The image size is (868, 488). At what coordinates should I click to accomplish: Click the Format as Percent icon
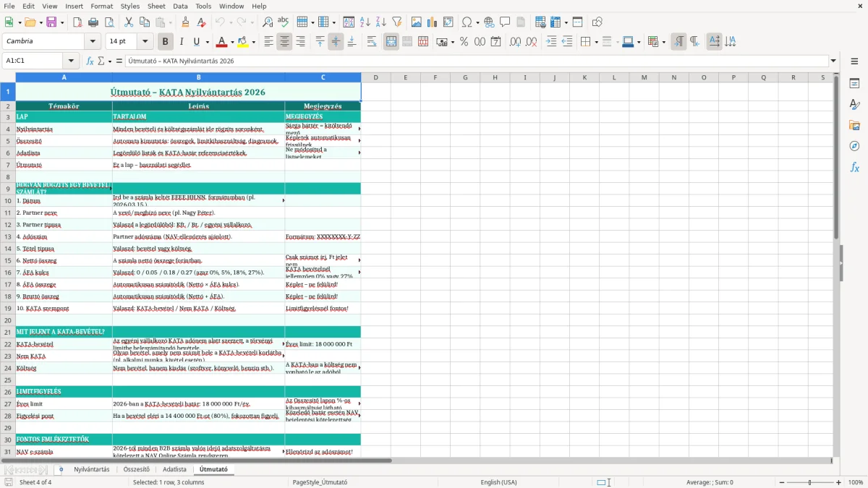point(464,42)
